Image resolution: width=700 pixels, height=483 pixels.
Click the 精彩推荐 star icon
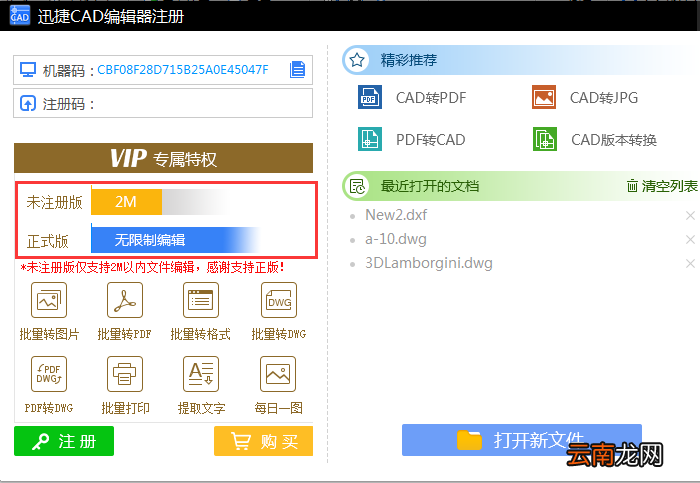click(357, 60)
